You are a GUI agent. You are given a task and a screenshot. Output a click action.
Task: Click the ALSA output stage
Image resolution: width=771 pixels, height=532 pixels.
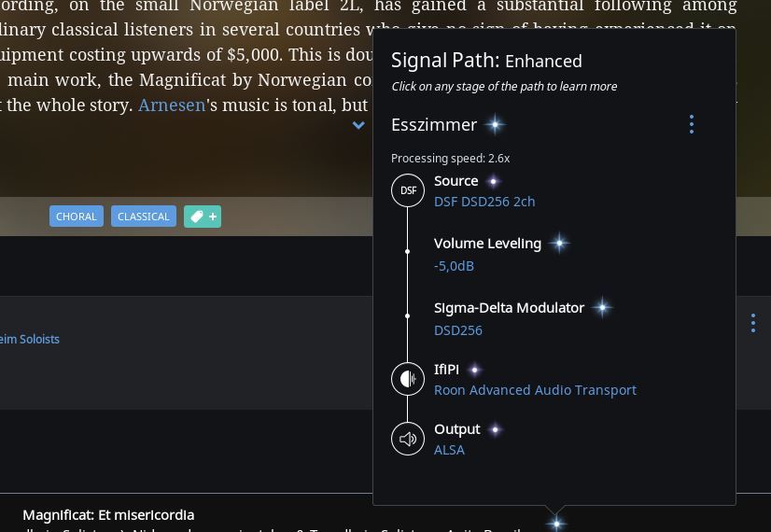click(x=449, y=450)
